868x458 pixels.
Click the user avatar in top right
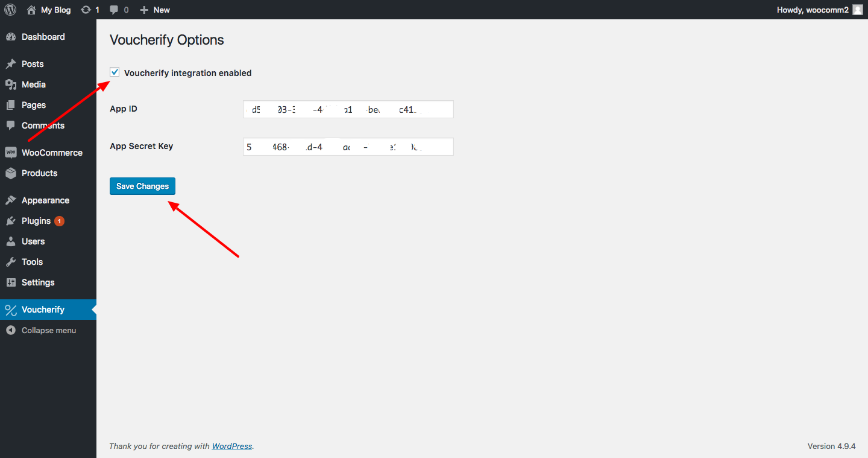[x=857, y=10]
